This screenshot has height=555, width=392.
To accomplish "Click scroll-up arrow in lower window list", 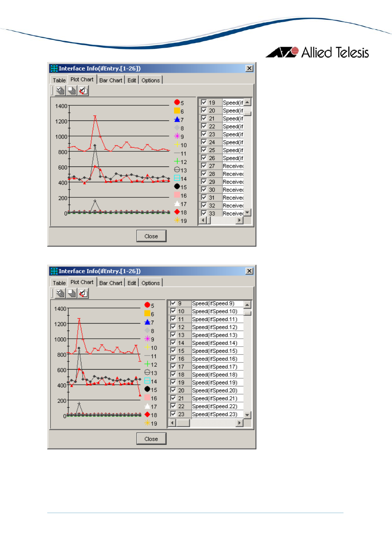I will pyautogui.click(x=247, y=305).
